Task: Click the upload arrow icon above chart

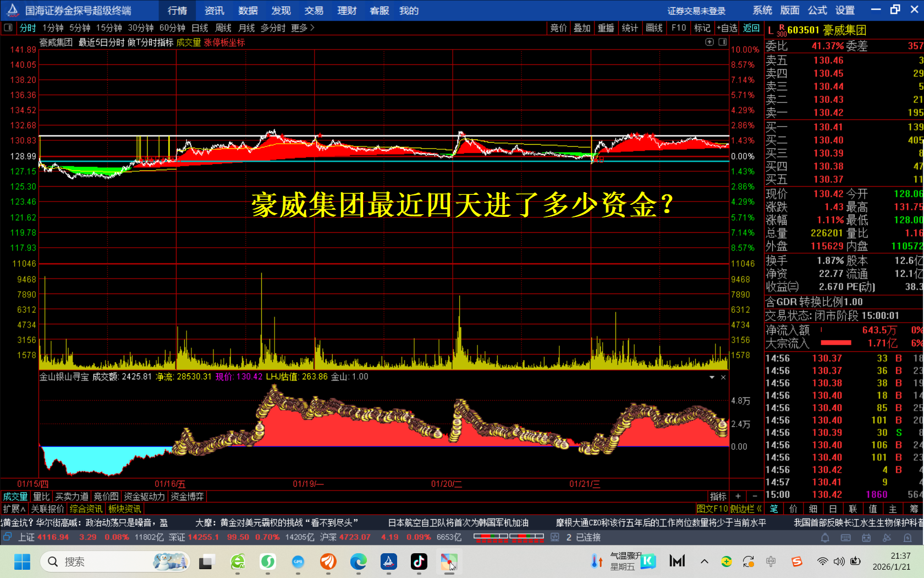Action: [x=710, y=42]
